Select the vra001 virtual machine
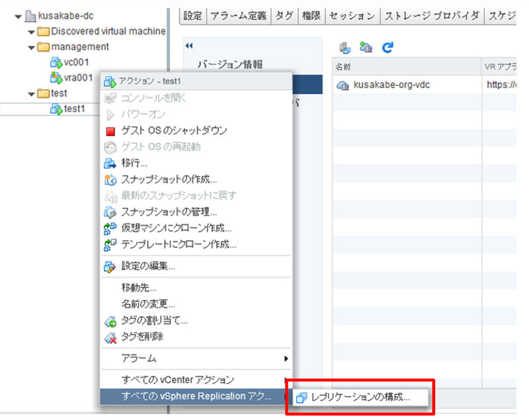Image resolution: width=529 pixels, height=420 pixels. tap(78, 78)
